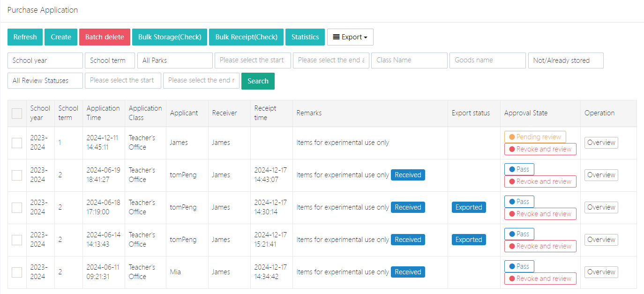
Task: Click Bulk Storage(Check) button
Action: [170, 37]
